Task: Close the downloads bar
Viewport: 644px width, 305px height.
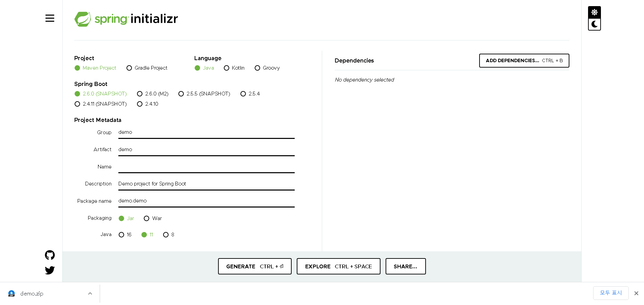Action: (x=636, y=293)
